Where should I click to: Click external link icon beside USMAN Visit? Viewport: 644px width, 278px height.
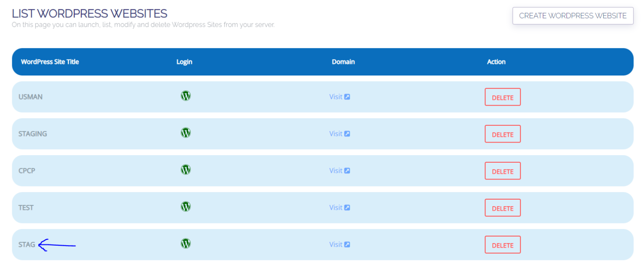347,97
